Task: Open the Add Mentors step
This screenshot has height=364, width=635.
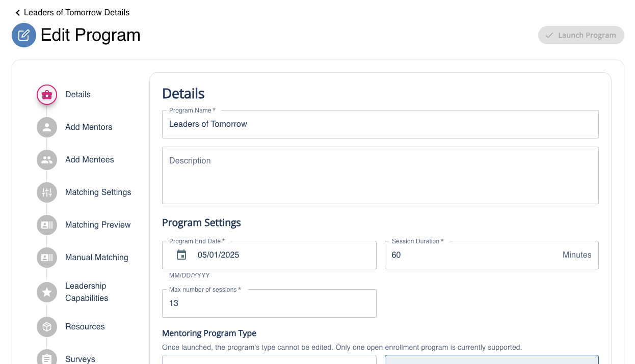Action: coord(89,127)
